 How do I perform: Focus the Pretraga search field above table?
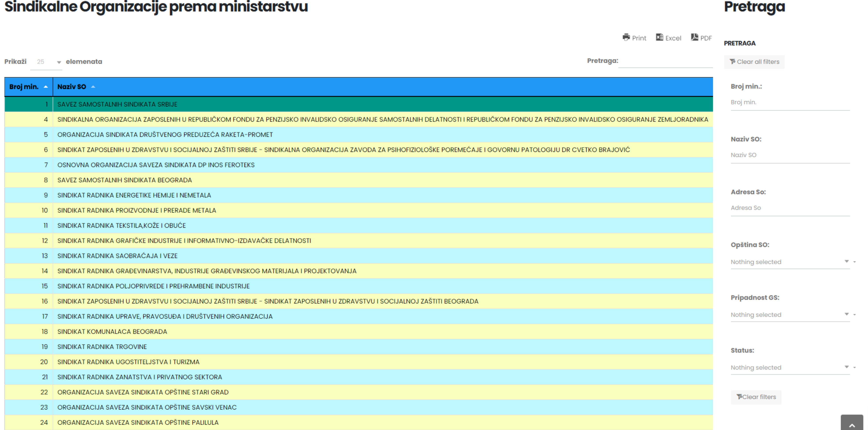pos(665,61)
